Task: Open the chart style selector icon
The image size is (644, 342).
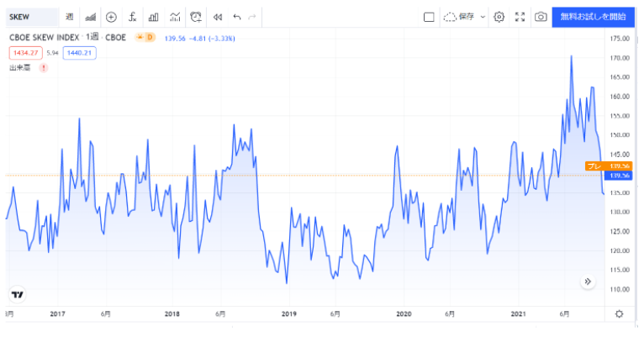Action: [90, 17]
